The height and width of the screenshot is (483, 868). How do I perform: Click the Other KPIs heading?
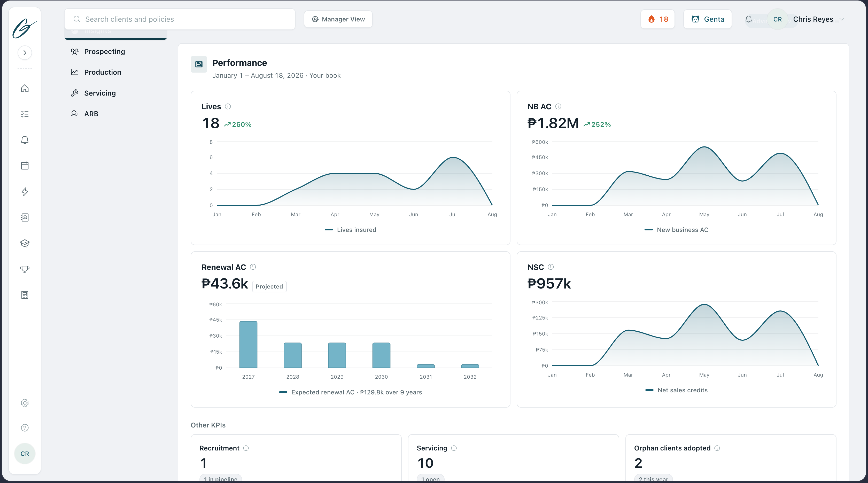[208, 425]
